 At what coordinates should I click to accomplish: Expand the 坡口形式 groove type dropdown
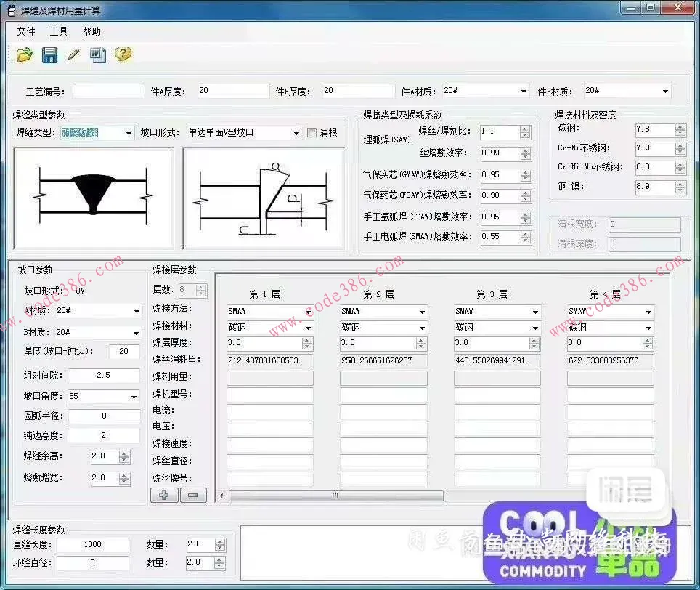(296, 132)
